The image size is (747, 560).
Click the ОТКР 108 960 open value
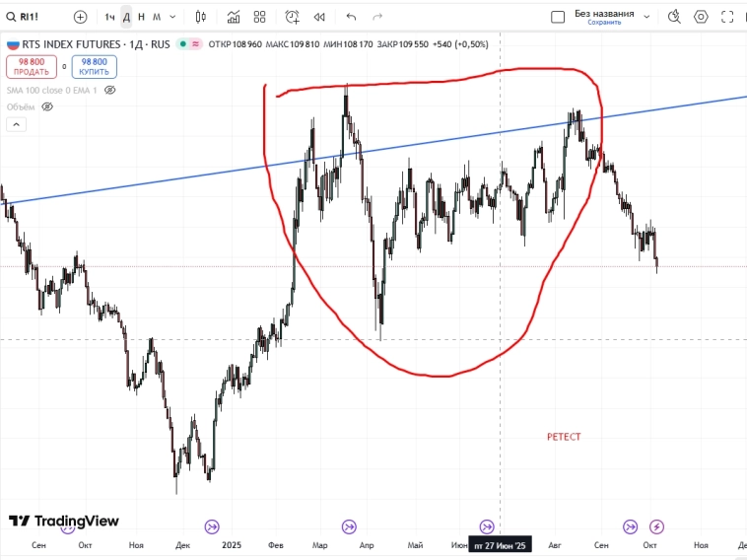[x=236, y=44]
